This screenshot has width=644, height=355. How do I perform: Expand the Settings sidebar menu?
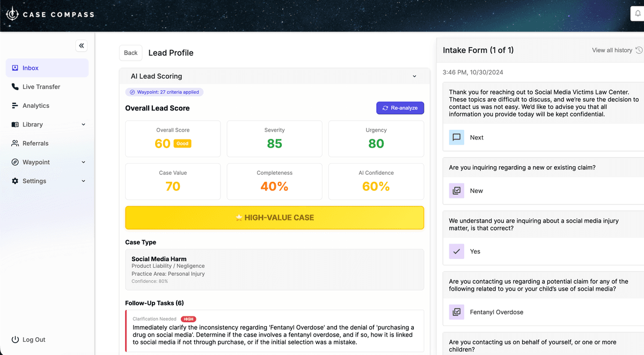click(83, 181)
